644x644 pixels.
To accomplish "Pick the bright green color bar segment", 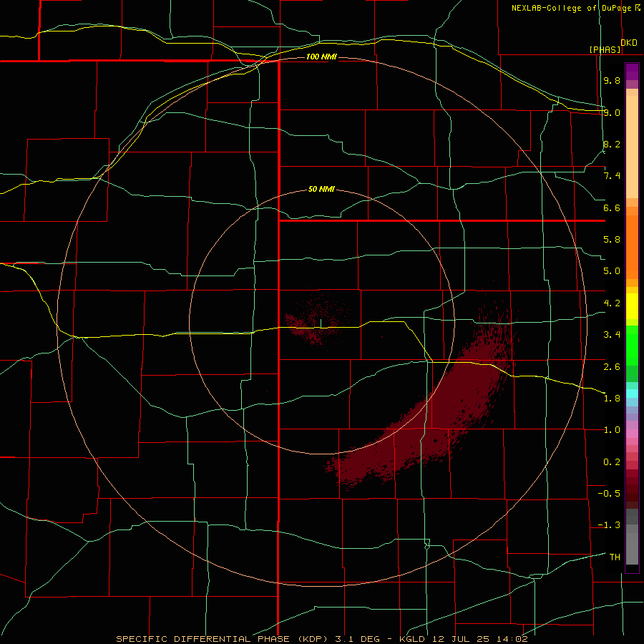I will click(x=632, y=346).
